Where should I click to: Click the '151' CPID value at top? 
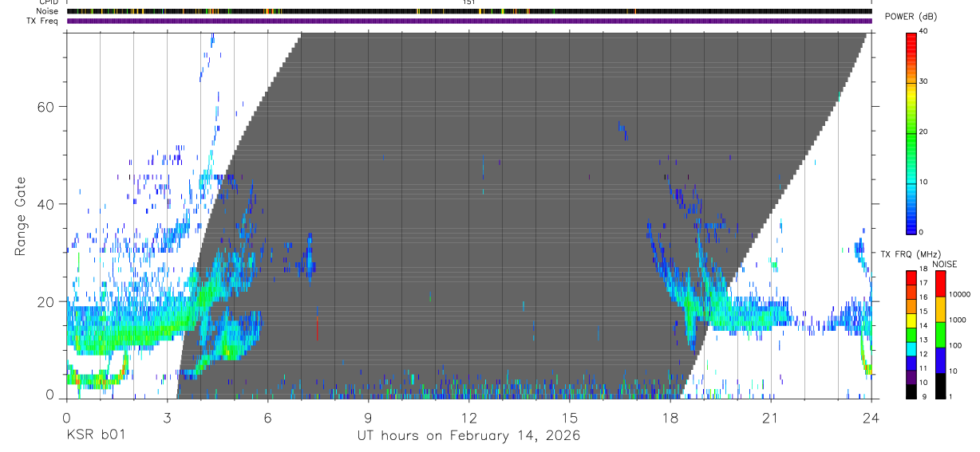[469, 2]
